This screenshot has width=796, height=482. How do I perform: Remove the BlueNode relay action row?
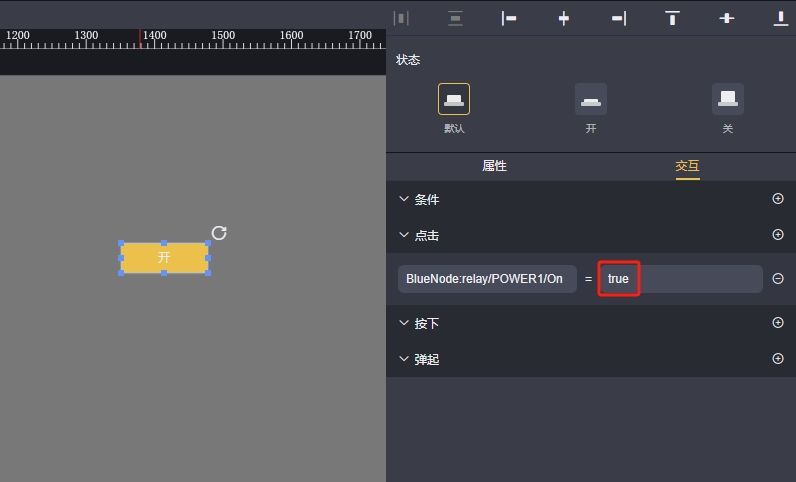pos(778,278)
